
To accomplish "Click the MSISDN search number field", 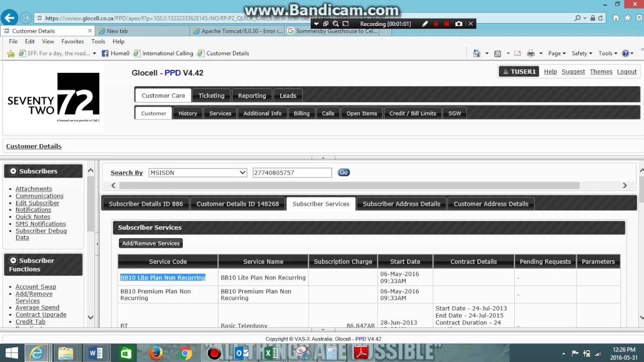I will tap(292, 172).
